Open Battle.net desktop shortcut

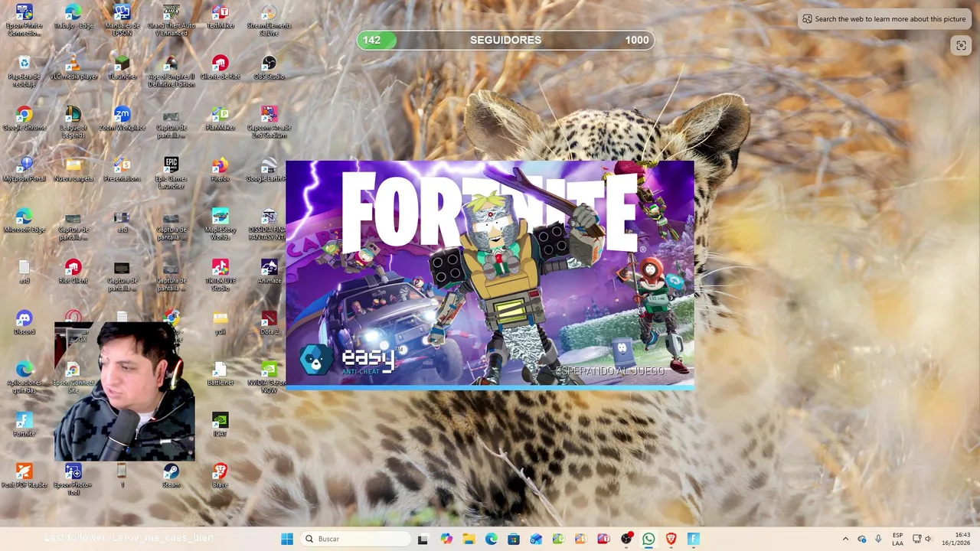tap(220, 374)
